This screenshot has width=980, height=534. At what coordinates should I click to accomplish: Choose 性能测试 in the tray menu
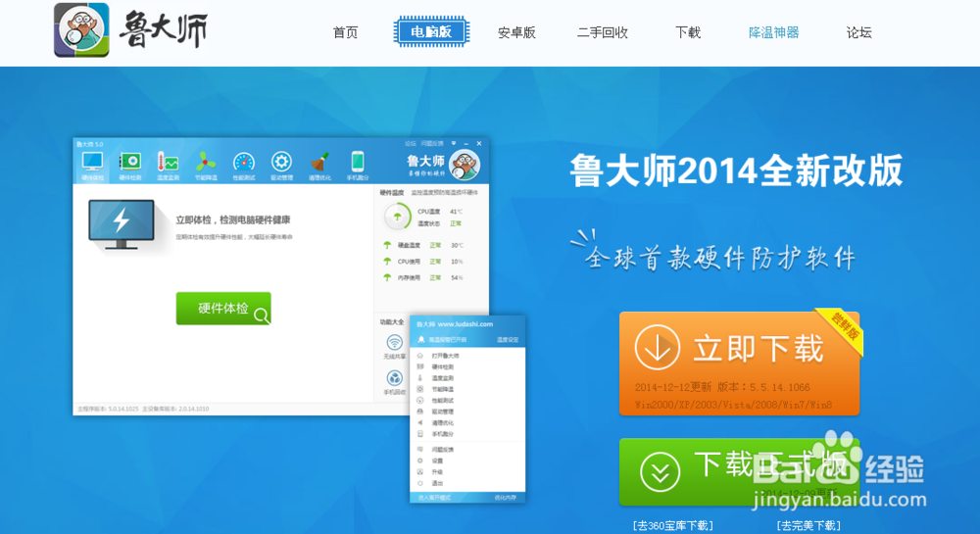pos(443,401)
